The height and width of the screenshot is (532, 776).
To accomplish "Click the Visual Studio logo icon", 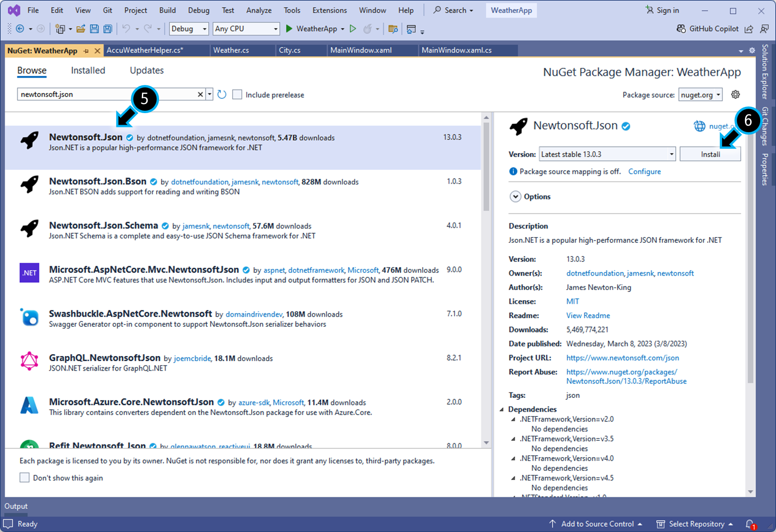I will 14,10.
